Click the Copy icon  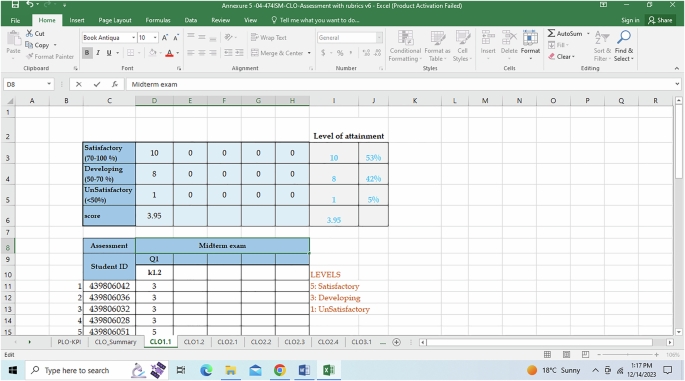(x=29, y=45)
